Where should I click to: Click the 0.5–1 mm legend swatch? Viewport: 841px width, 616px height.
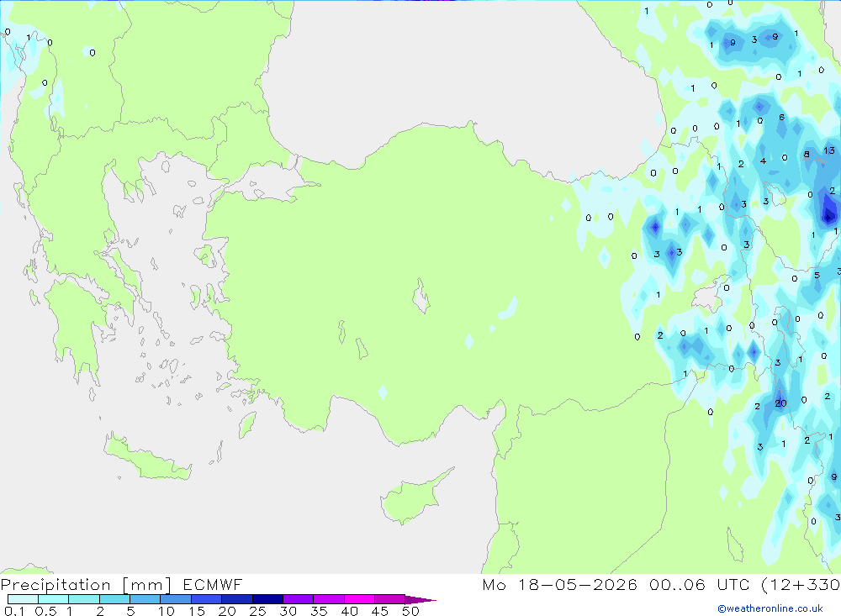coord(54,599)
